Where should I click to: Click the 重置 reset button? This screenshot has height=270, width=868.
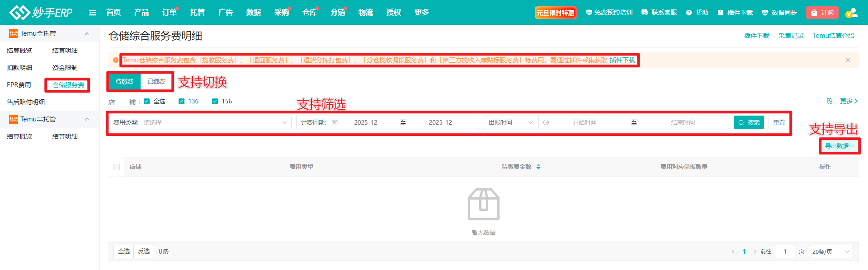coord(779,122)
